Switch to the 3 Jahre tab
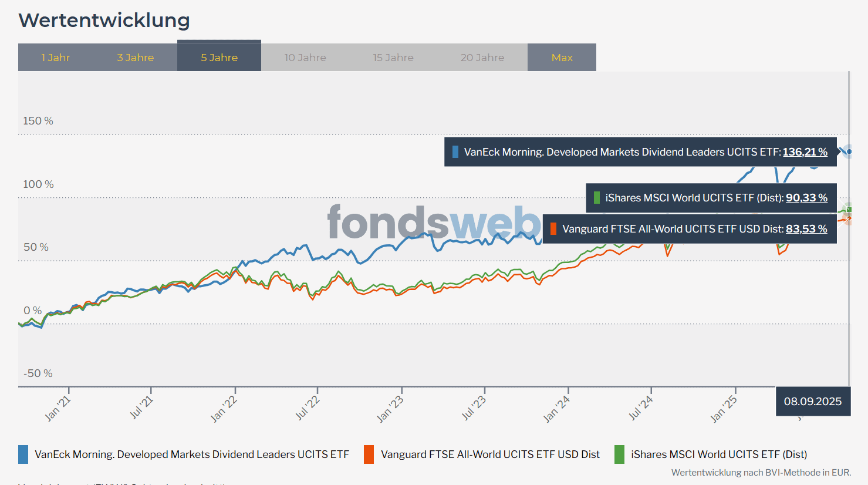This screenshot has width=868, height=485. pyautogui.click(x=135, y=58)
